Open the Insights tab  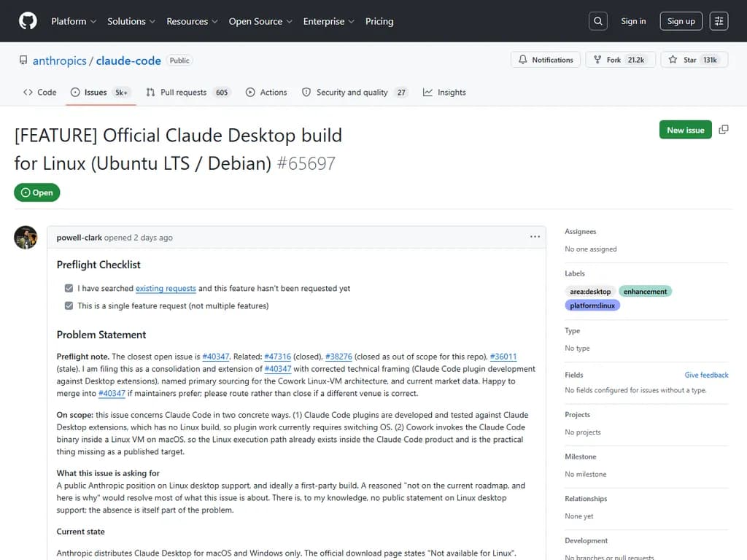[x=444, y=93]
